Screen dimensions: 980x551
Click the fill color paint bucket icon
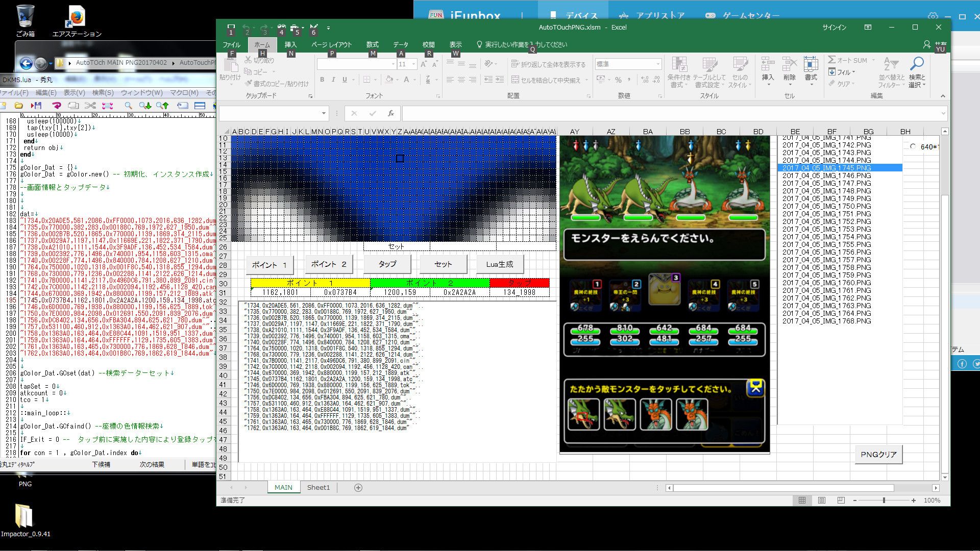pos(389,80)
